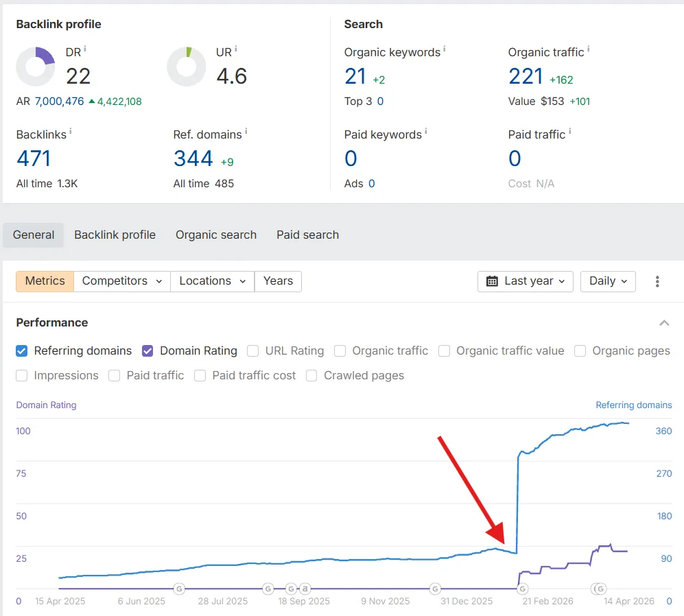Collapse the Performance section chevron
This screenshot has width=684, height=616.
point(663,323)
